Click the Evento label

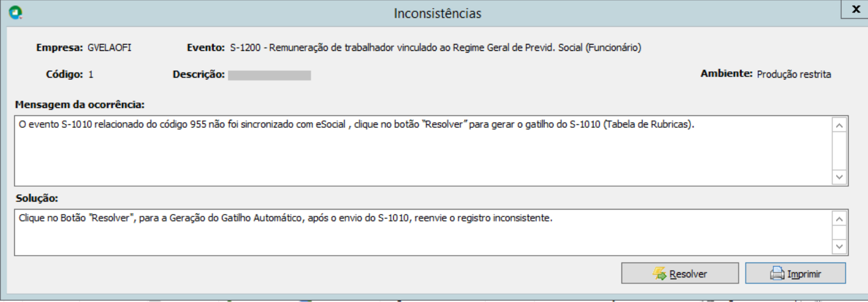205,48
